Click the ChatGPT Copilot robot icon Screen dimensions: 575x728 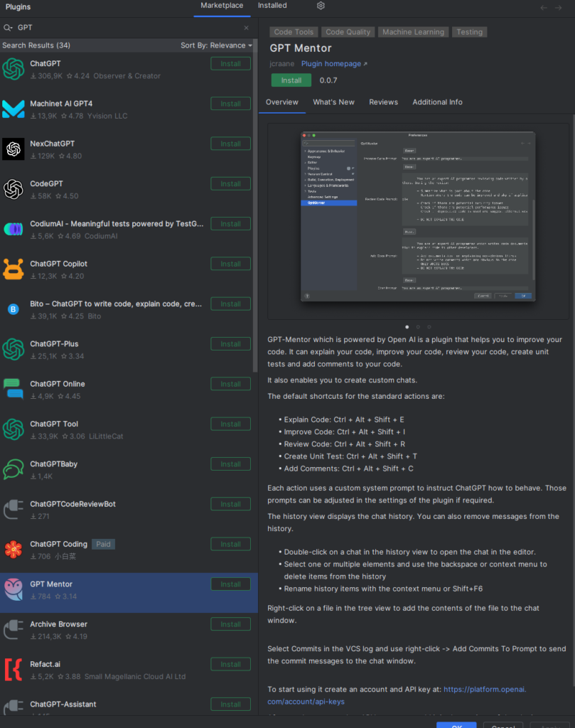13,269
